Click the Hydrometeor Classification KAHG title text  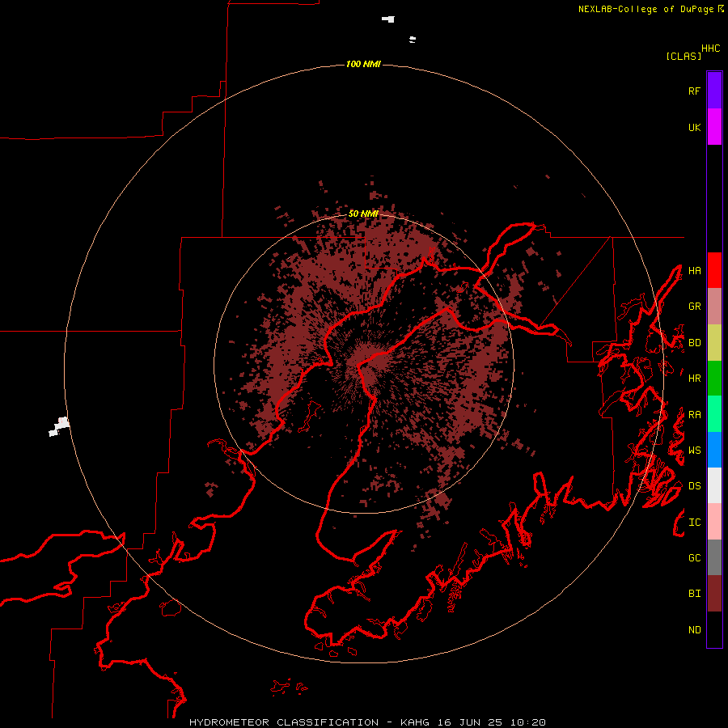click(x=366, y=722)
